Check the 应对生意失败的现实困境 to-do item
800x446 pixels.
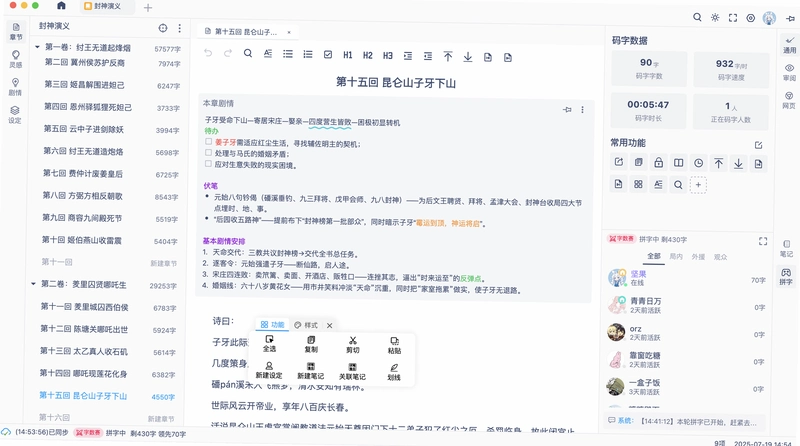pos(208,164)
